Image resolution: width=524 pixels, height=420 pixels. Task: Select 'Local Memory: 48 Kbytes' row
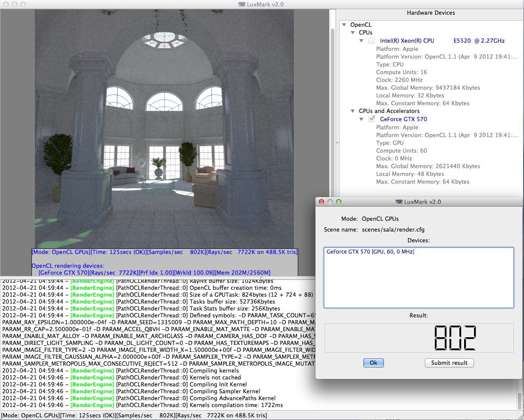[x=410, y=174]
